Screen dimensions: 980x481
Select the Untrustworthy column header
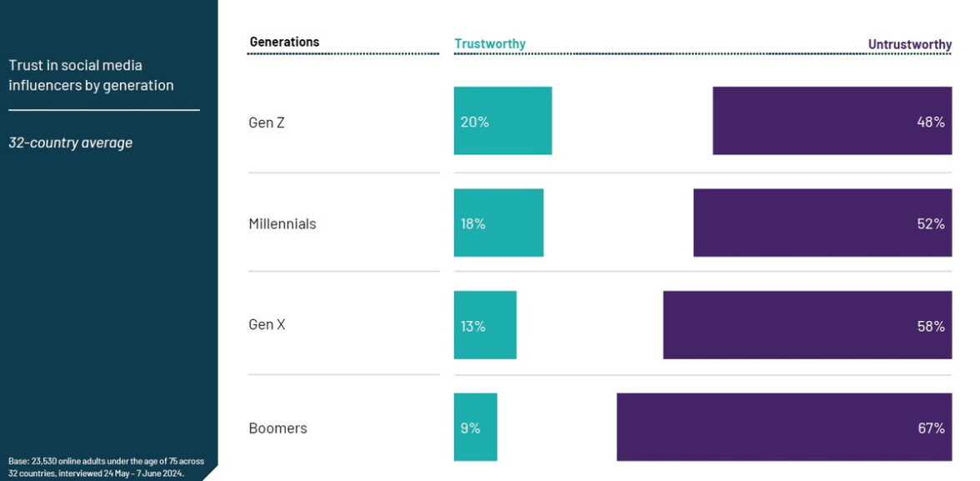(x=909, y=44)
